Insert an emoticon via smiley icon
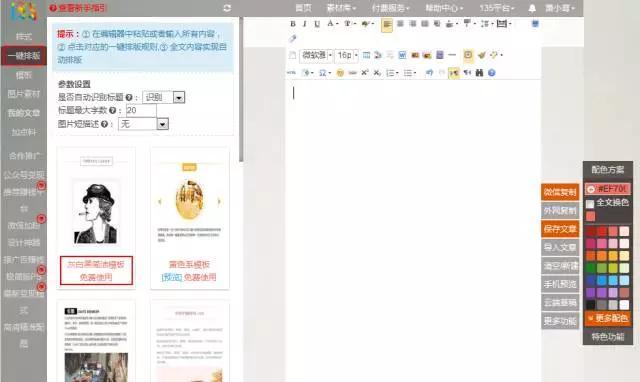This screenshot has width=640, height=382. (x=340, y=73)
